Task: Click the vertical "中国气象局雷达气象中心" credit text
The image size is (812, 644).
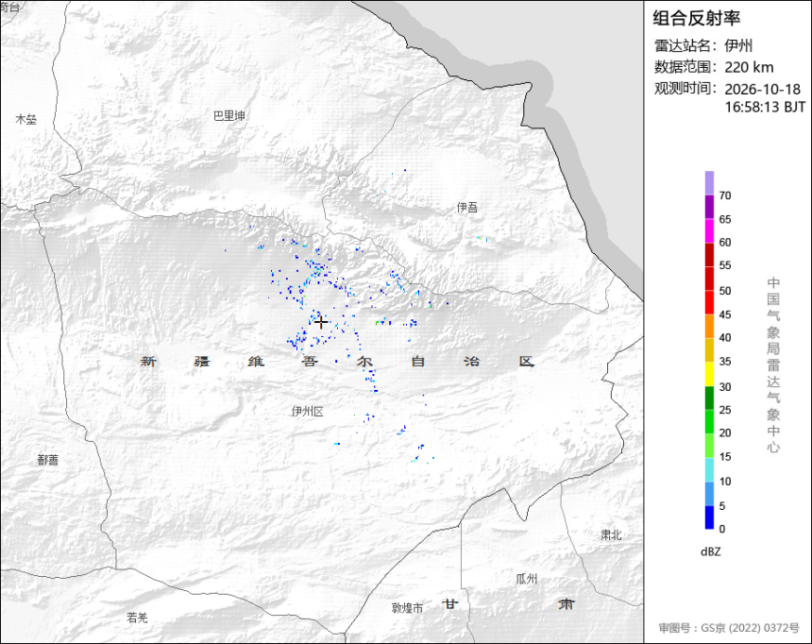Action: click(773, 364)
